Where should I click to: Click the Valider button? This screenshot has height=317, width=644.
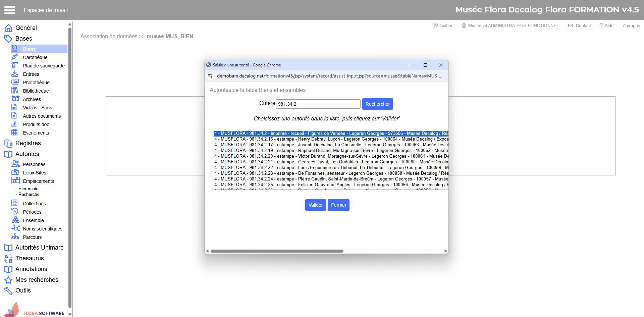click(315, 205)
